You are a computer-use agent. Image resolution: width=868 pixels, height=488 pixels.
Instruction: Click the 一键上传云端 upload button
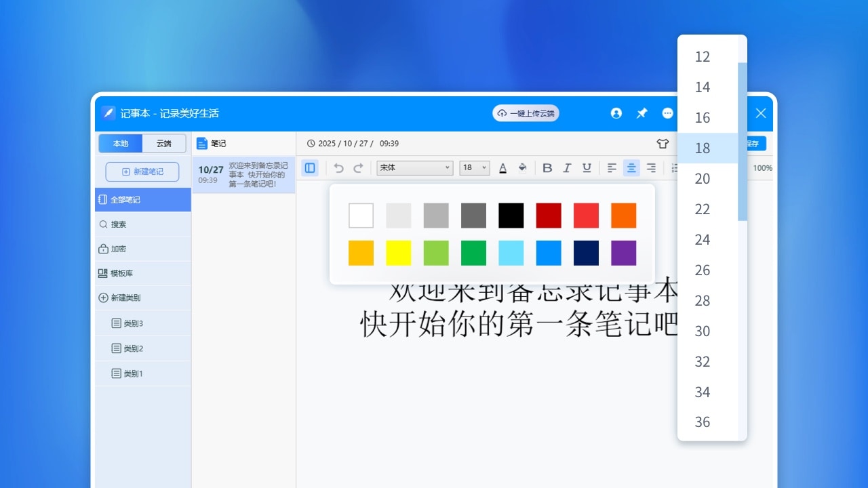[526, 113]
